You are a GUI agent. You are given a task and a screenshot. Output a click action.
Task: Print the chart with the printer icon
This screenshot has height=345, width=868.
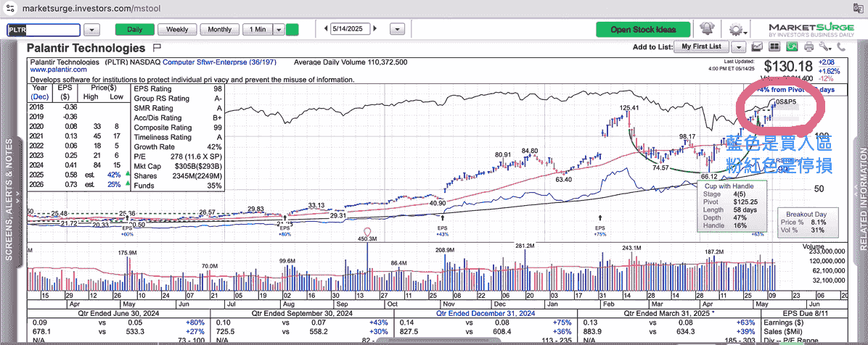click(x=808, y=47)
